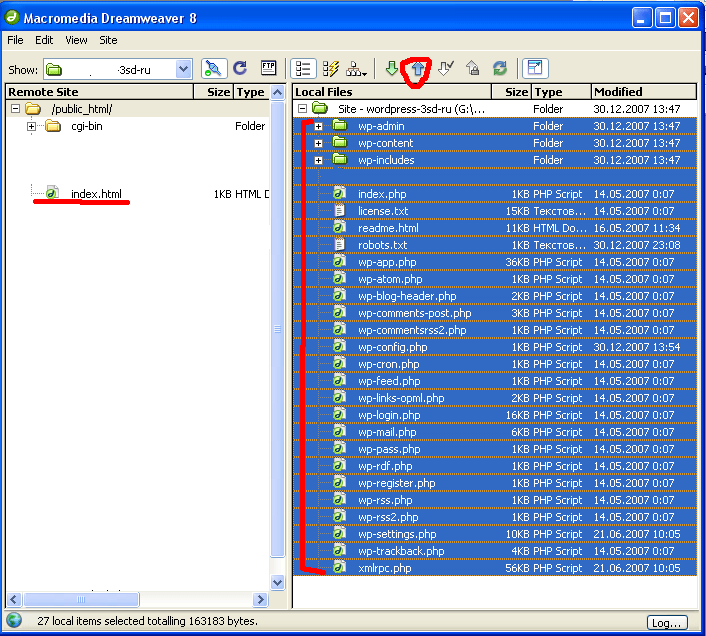The image size is (706, 636).
Task: Click the wp-cron.php file icon
Action: [339, 364]
